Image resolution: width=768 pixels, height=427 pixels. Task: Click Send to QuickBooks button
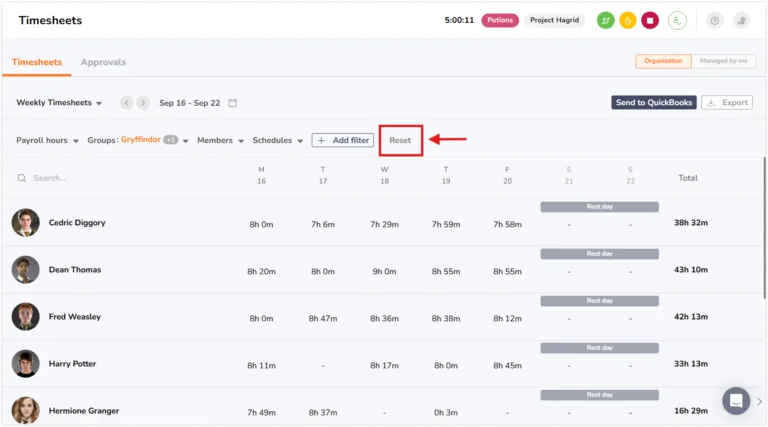[x=653, y=102]
